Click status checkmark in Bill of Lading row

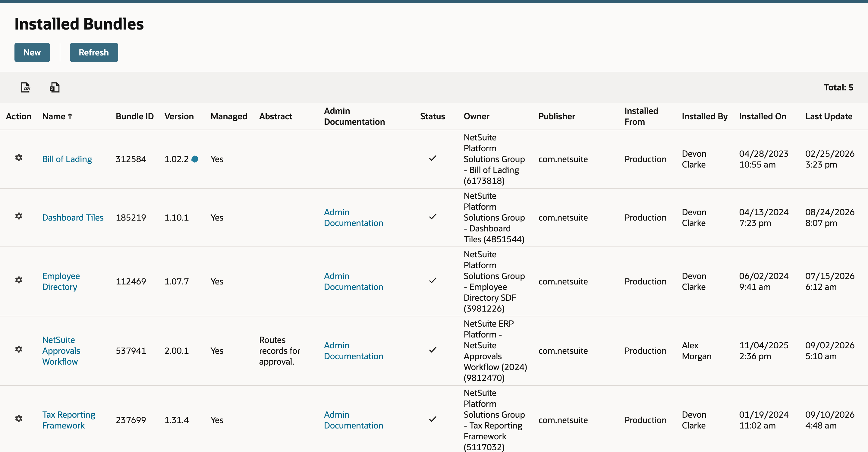pos(433,158)
